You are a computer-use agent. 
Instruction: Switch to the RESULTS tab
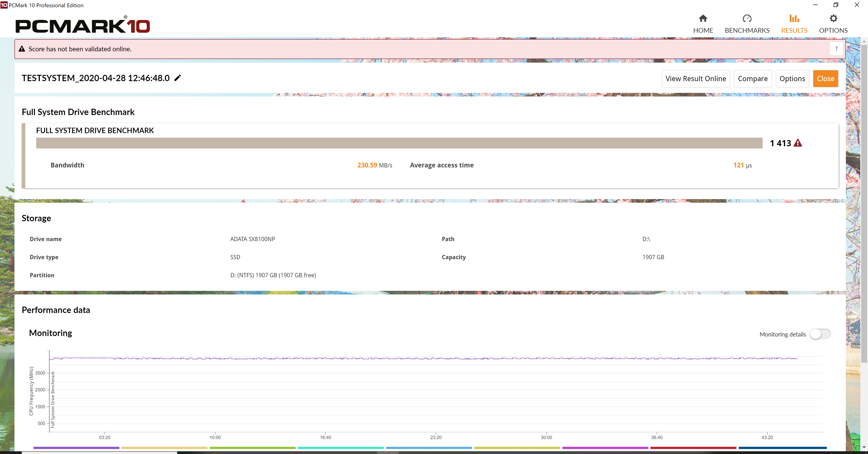794,24
